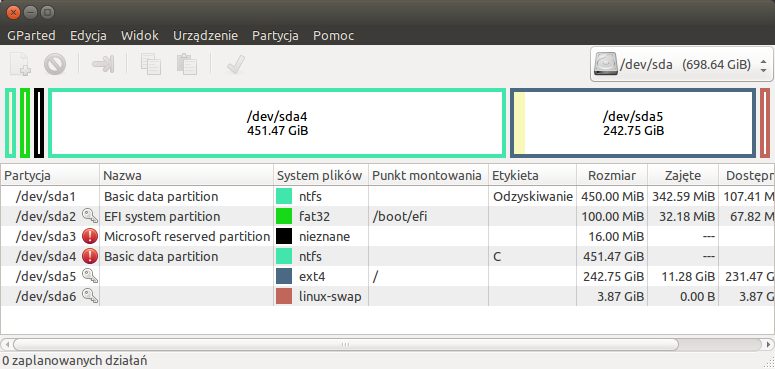Click the Partycja column header
775x369 pixels.
pyautogui.click(x=50, y=175)
